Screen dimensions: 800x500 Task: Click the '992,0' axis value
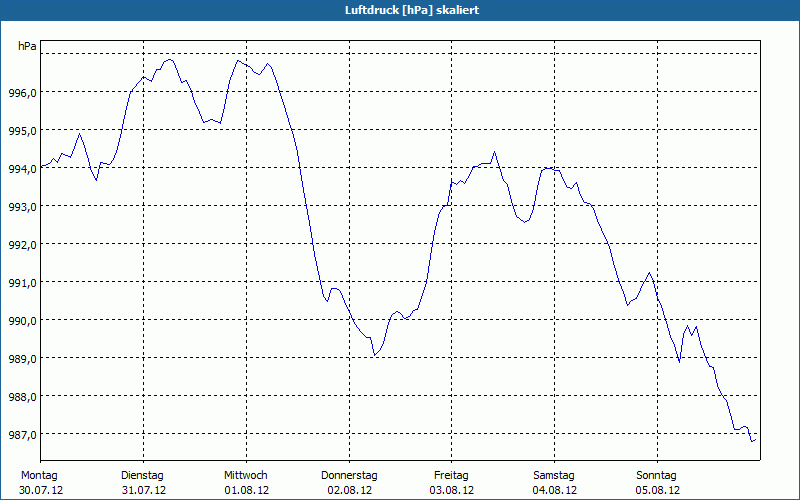[x=22, y=244]
